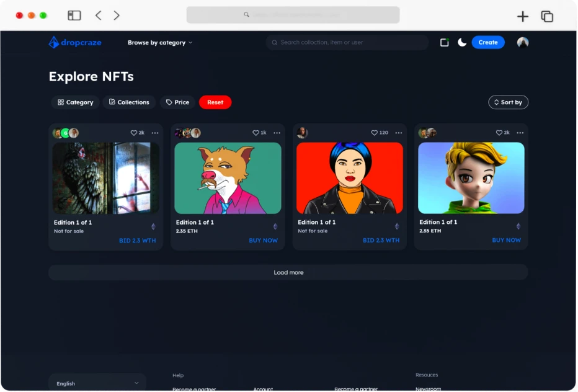Like the raven NFT with the heart icon
The height and width of the screenshot is (392, 578).
(133, 132)
